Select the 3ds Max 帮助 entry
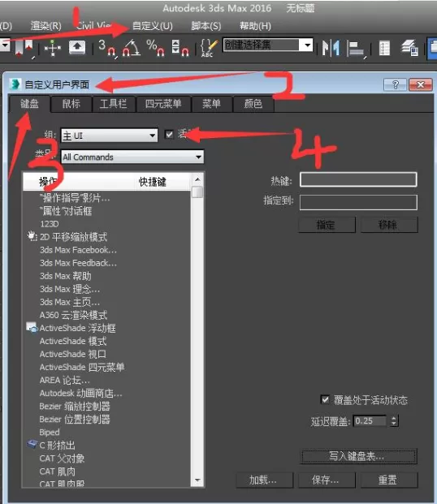The height and width of the screenshot is (504, 437). tap(66, 276)
